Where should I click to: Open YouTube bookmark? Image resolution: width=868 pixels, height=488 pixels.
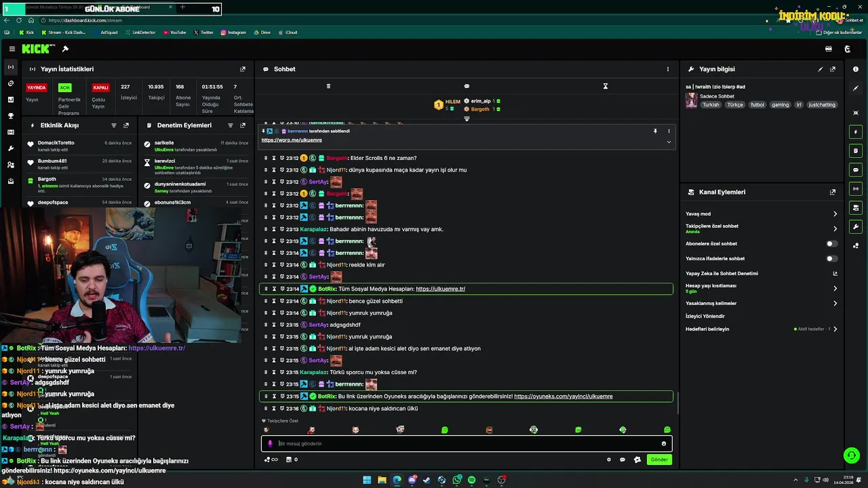click(x=174, y=33)
